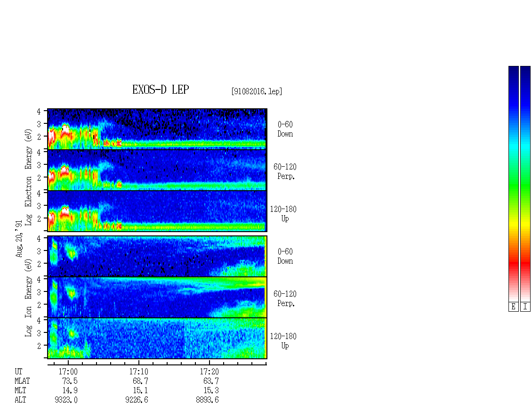The height and width of the screenshot is (412, 532).
Task: Click the Log Ion Energy (eV) axis label
Action: (28, 298)
